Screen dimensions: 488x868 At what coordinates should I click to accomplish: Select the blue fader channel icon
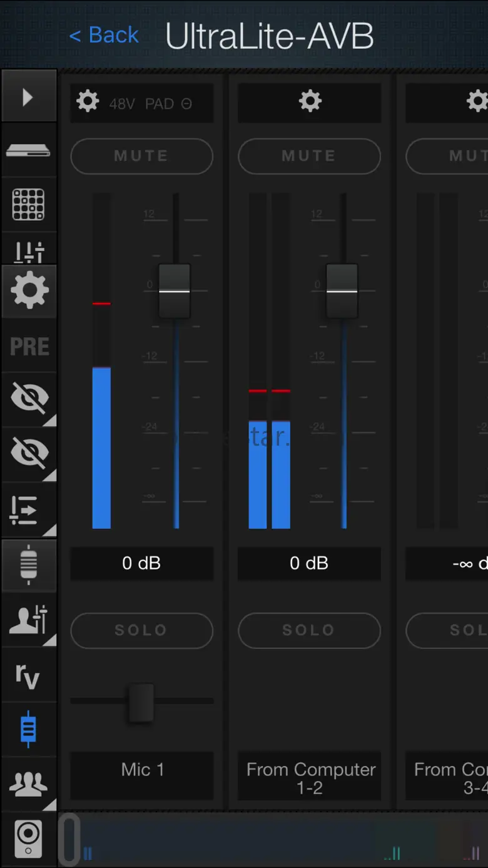(x=29, y=730)
